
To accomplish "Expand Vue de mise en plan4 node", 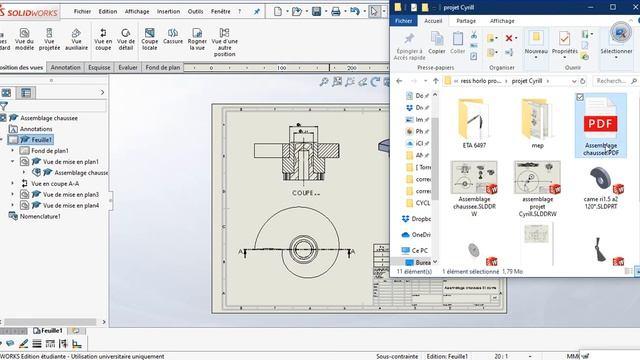I will pos(12,206).
